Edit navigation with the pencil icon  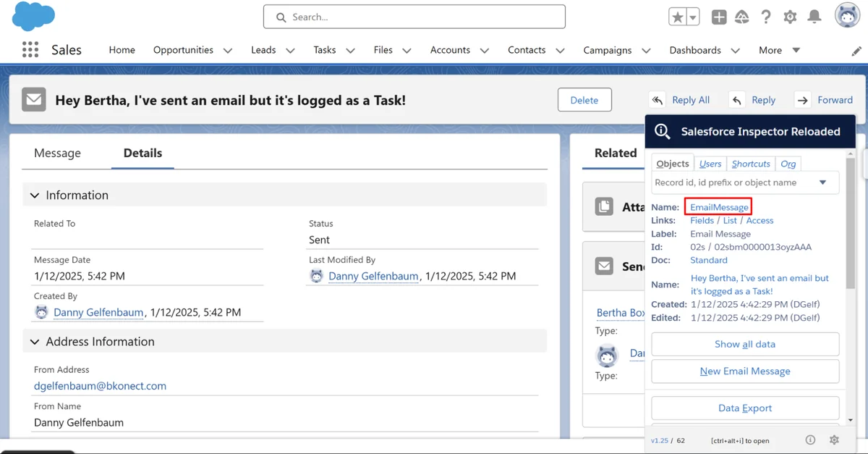pyautogui.click(x=856, y=51)
